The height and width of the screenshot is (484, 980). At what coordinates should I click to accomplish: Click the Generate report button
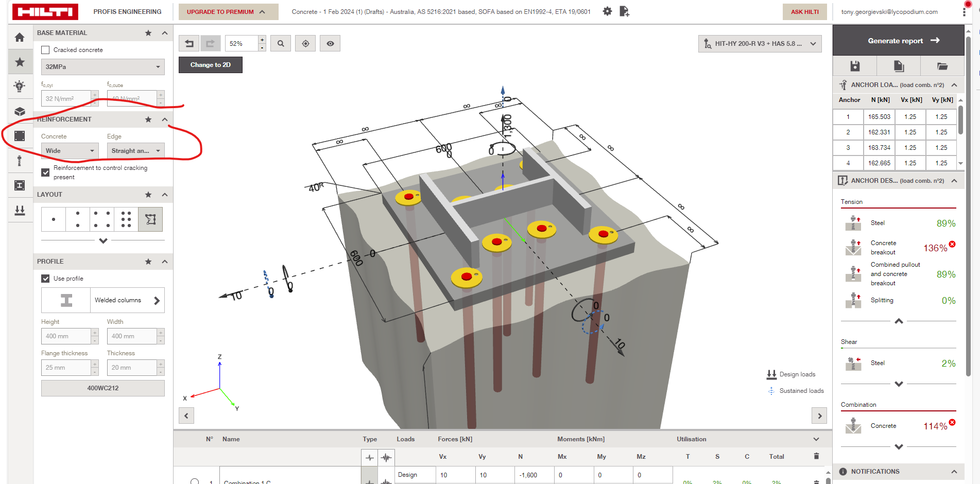pos(898,41)
